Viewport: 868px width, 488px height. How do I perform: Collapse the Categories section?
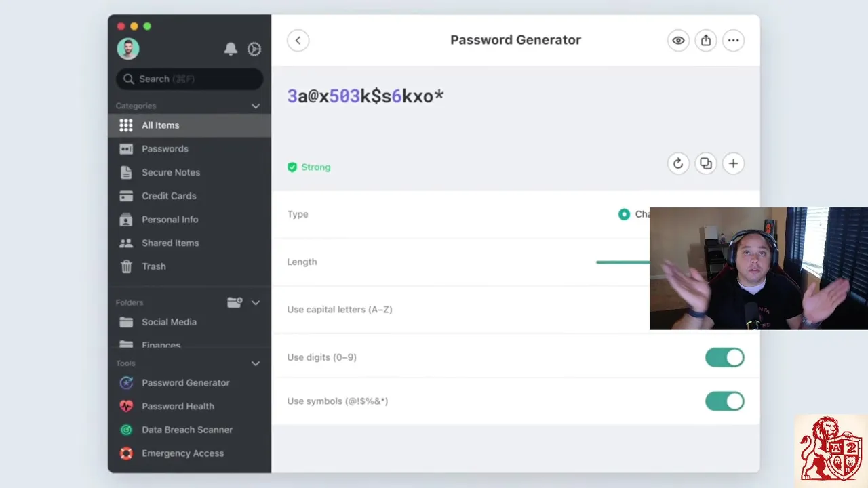coord(256,106)
